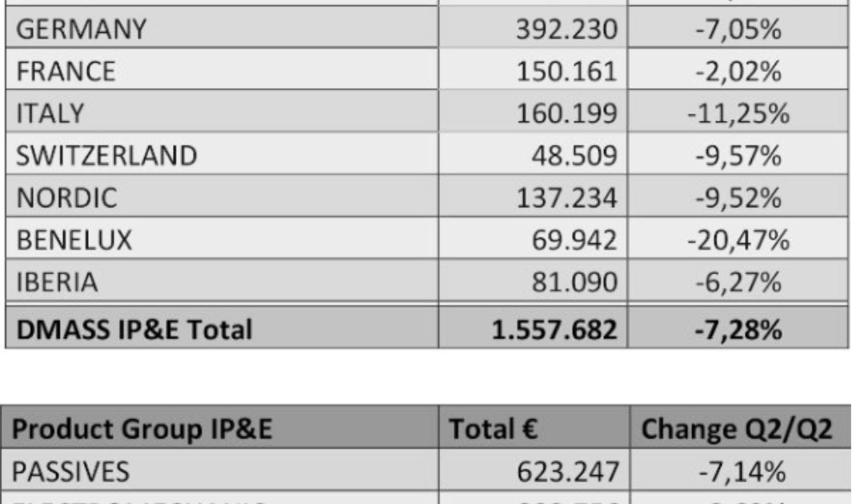Click Iberia's total 81.090
864x504 pixels.
(x=574, y=282)
